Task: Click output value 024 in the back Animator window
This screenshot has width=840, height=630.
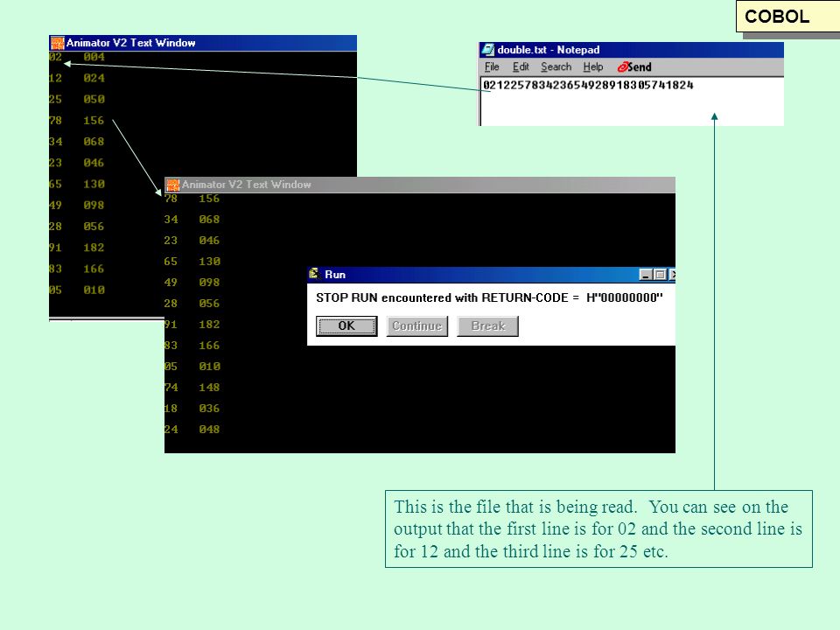Action: click(94, 78)
